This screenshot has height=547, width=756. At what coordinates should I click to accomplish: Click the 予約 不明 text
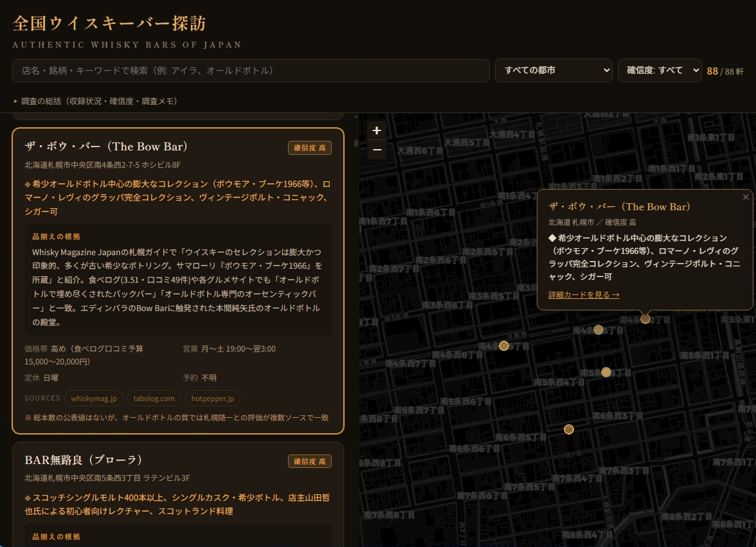point(199,378)
